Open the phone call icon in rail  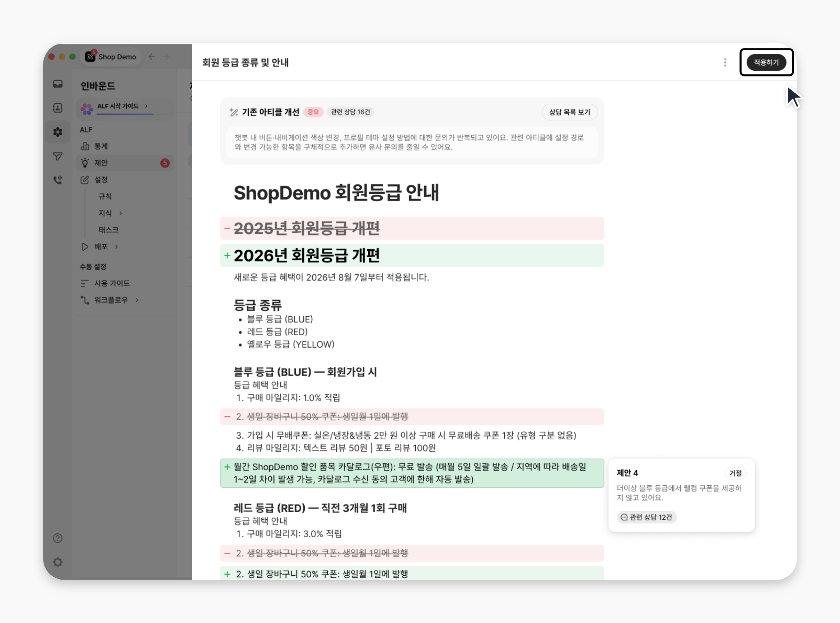58,180
